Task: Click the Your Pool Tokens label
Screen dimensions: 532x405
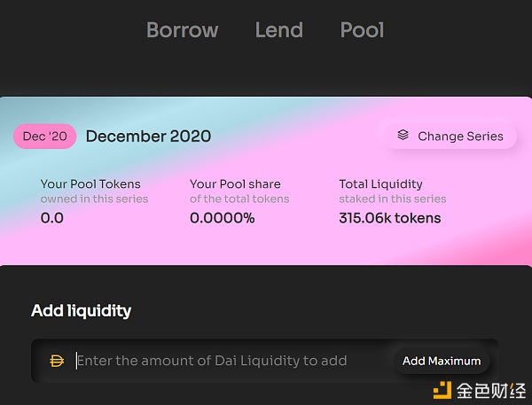Action: (x=90, y=183)
